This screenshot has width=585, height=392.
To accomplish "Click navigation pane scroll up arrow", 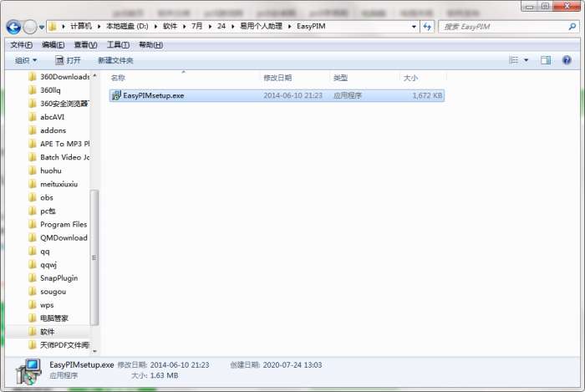I will click(94, 76).
